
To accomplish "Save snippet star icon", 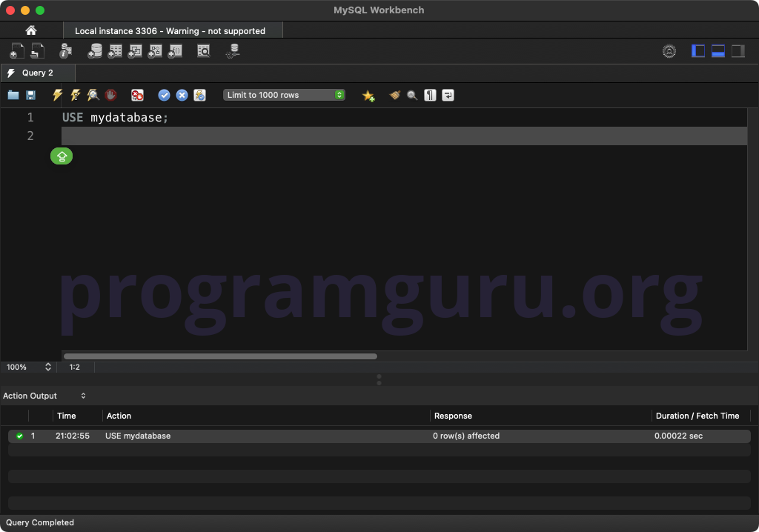I will pyautogui.click(x=368, y=96).
